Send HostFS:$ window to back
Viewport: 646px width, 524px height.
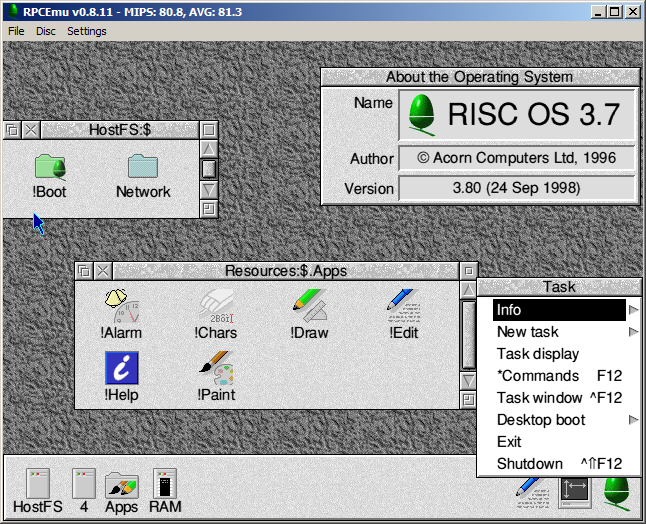[12, 131]
